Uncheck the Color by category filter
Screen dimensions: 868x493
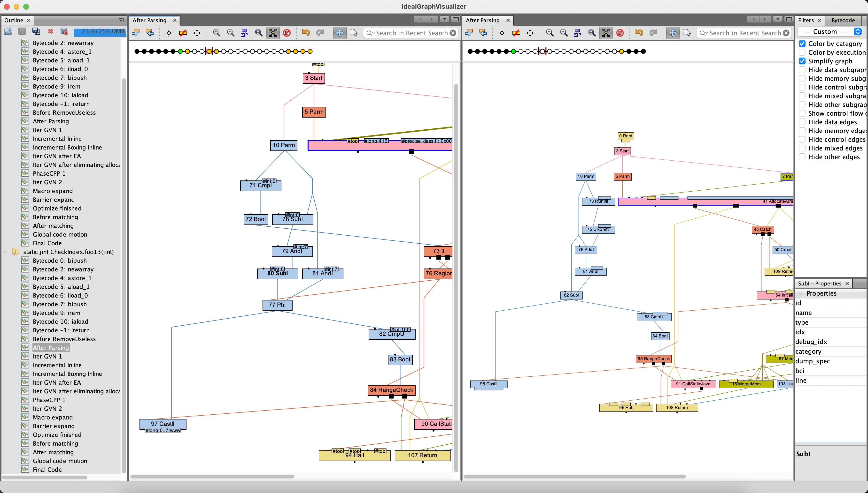point(802,44)
